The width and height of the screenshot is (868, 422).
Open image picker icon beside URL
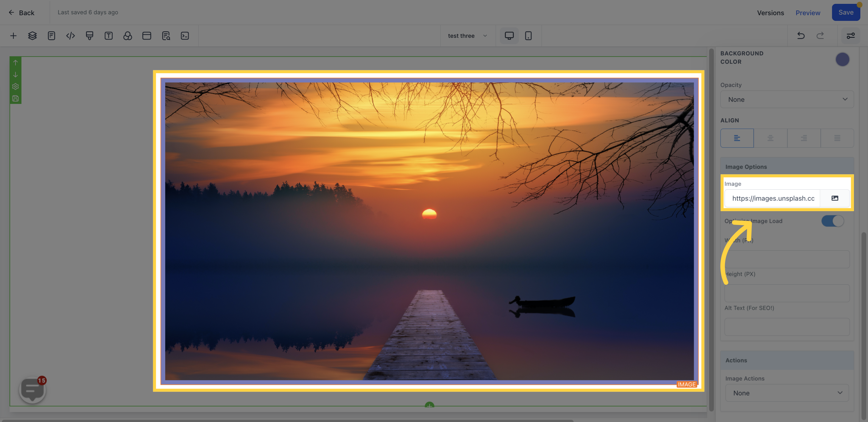[835, 198]
